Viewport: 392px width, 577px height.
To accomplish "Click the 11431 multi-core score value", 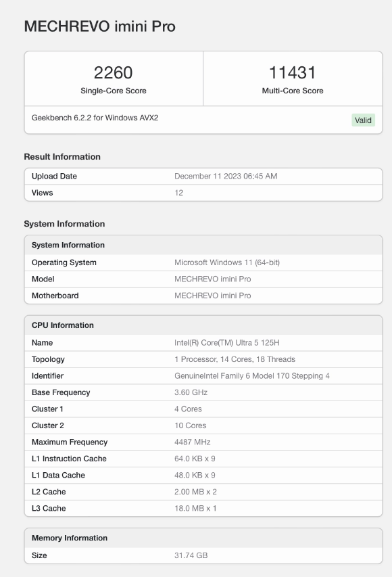I will point(293,72).
